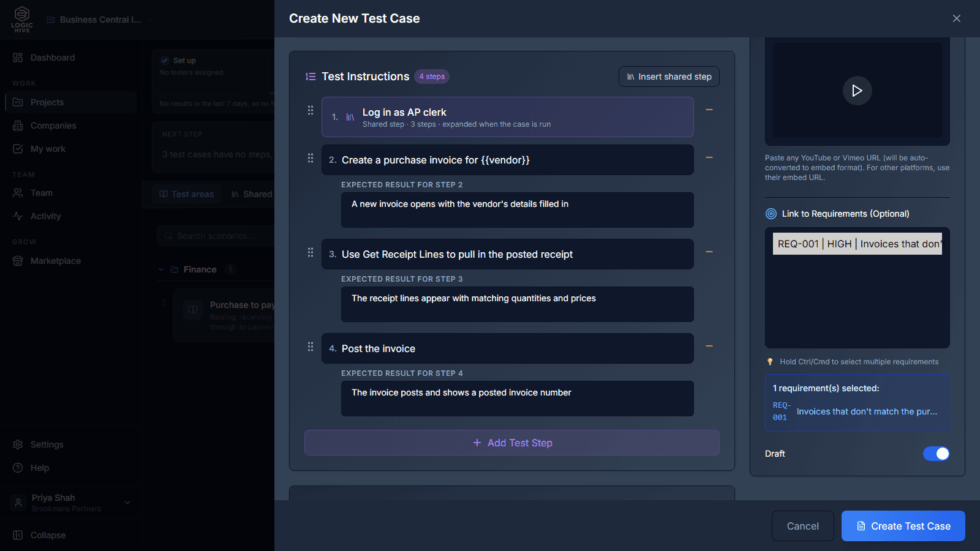Remove step 2 Create a purchase invoice
Viewport: 980px width, 551px height.
(x=709, y=157)
